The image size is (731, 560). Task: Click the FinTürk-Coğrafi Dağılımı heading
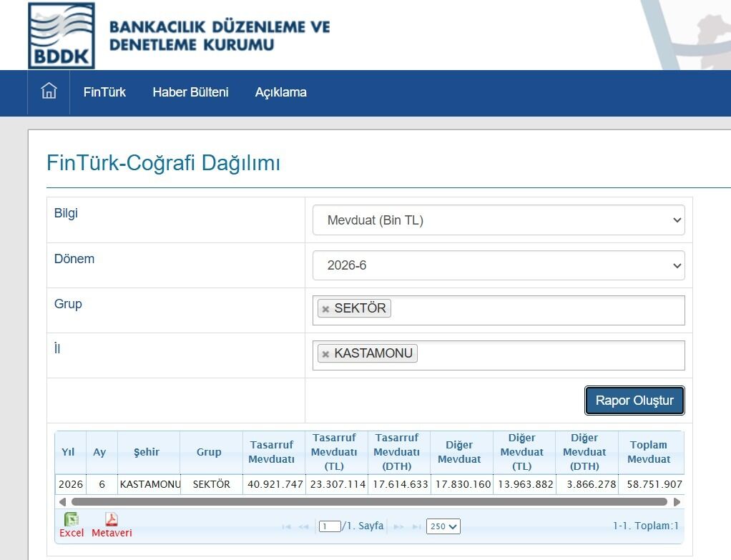click(x=163, y=163)
